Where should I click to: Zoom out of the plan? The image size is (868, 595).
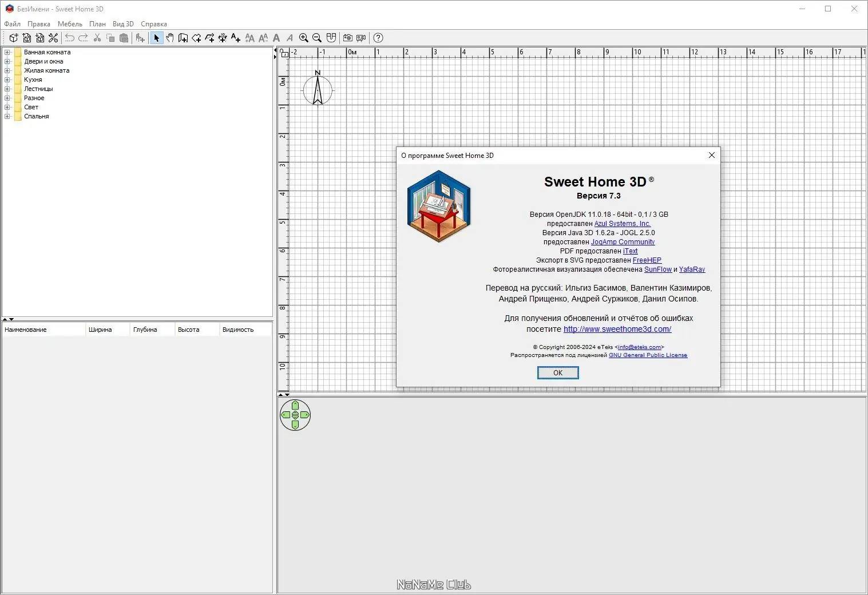(317, 38)
